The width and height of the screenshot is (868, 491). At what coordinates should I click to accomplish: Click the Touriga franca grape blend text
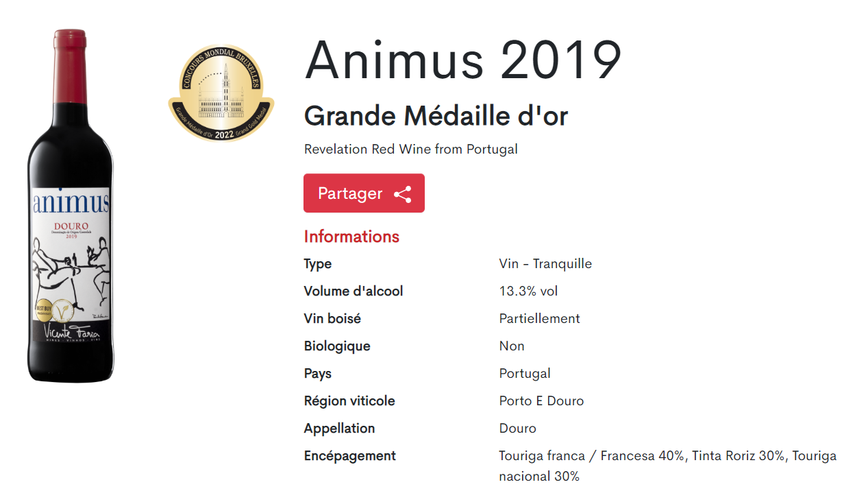click(667, 456)
